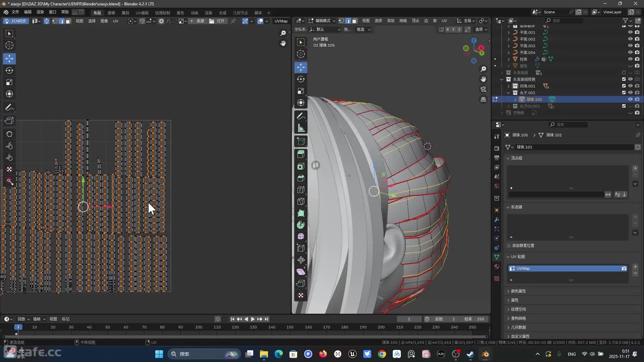Select the Rotate tool in UV editor

(9, 70)
